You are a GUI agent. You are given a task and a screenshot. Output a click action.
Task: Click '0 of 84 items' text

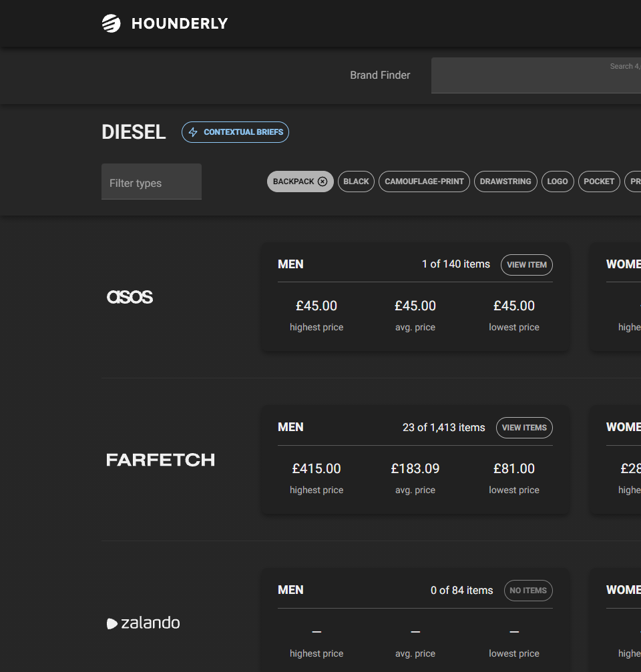pyautogui.click(x=462, y=590)
